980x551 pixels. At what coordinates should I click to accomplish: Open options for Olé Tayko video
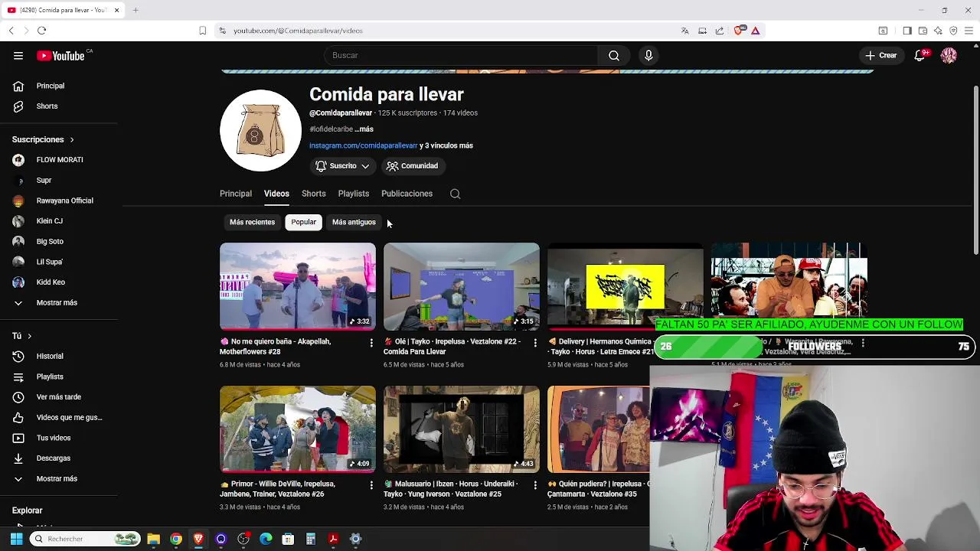535,343
